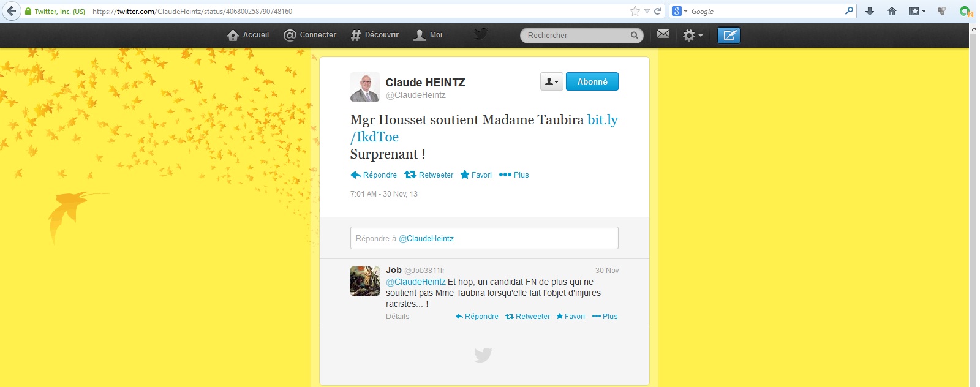The image size is (980, 387).
Task: Open the browser downloads arrow icon
Action: click(x=870, y=11)
